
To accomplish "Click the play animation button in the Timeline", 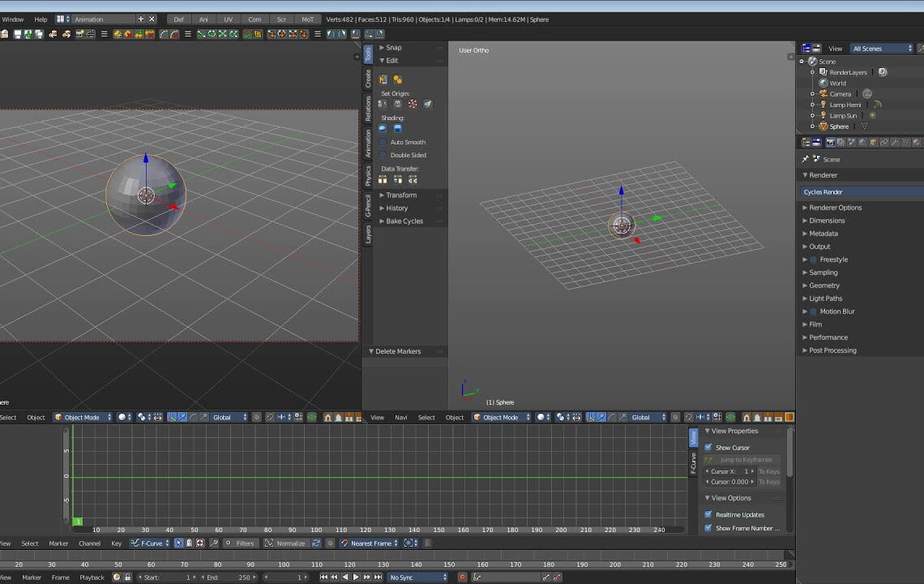I will click(357, 577).
